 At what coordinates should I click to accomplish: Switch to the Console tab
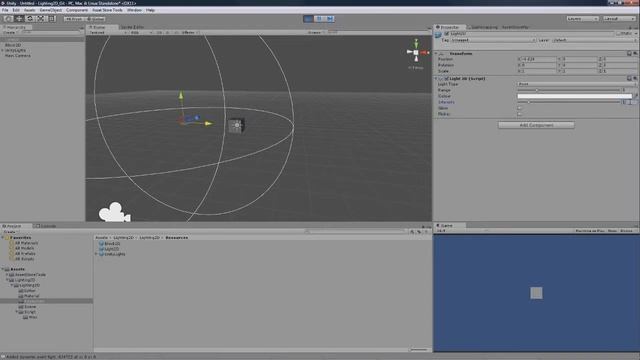point(46,226)
